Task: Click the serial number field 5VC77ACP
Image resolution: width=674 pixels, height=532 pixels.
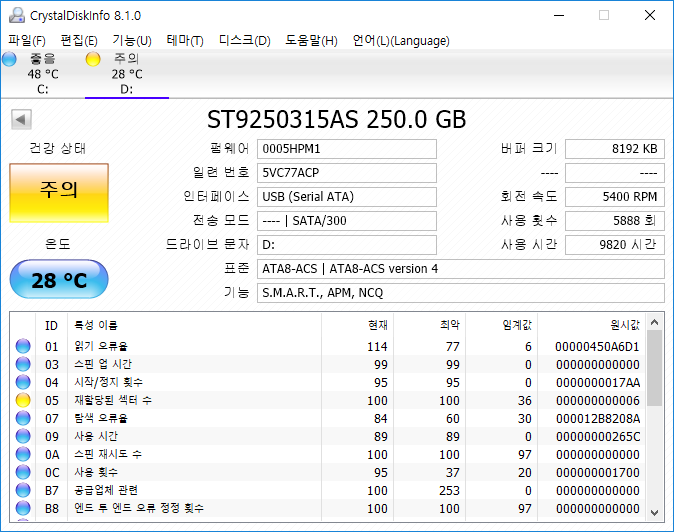Action: click(x=347, y=173)
